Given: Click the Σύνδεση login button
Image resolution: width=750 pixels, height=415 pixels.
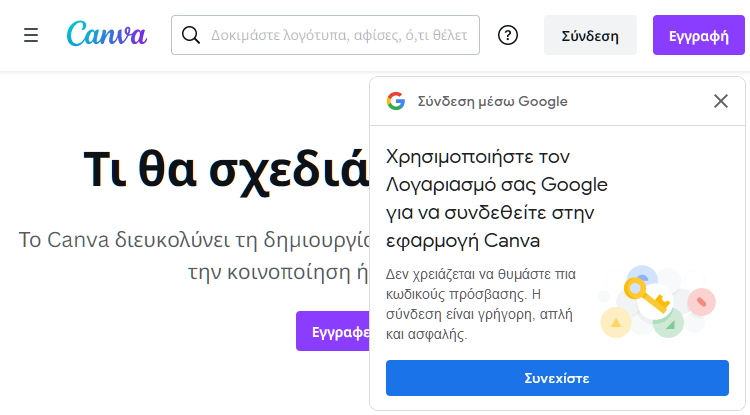Looking at the screenshot, I should click(x=590, y=35).
